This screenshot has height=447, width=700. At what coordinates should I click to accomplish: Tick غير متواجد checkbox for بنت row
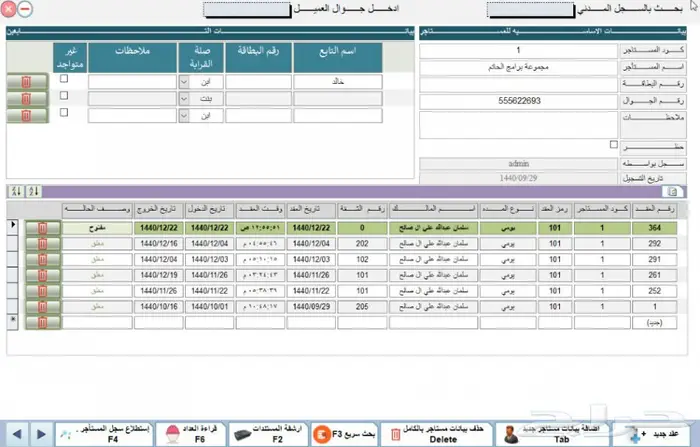(x=64, y=96)
